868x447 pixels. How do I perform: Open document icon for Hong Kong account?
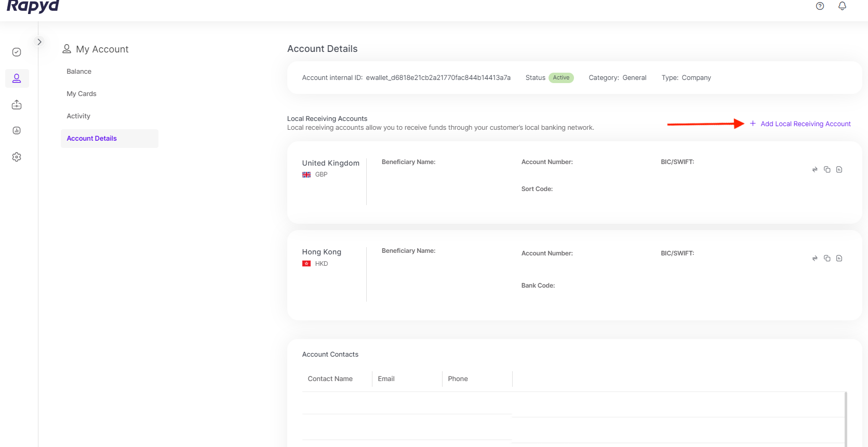(839, 259)
